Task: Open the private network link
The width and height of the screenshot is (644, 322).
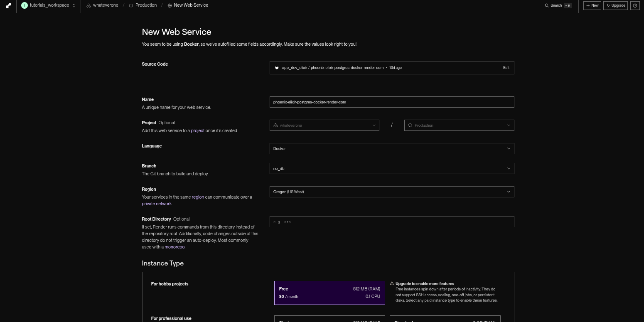Action: 156,204
